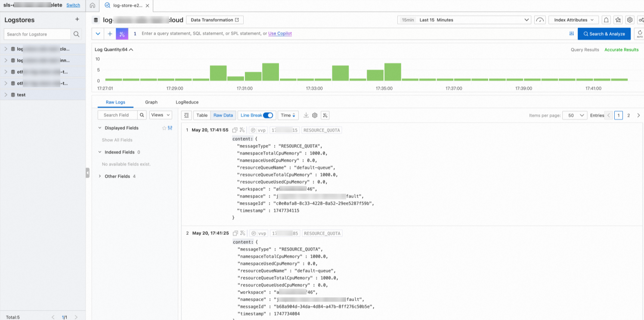
Task: Collapse the Indexed Fields section
Action: tap(100, 152)
